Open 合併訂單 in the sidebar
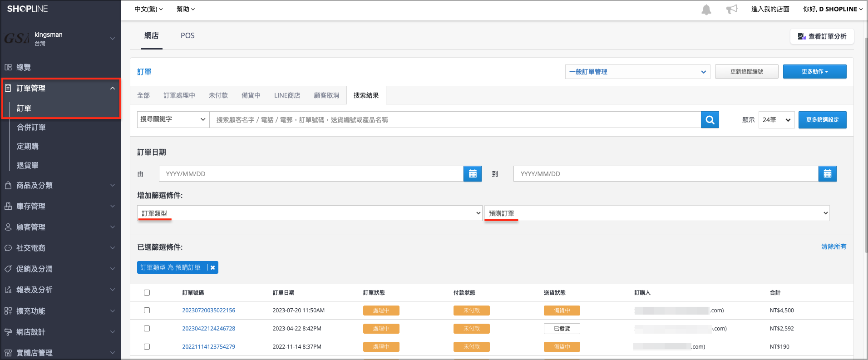868x360 pixels. click(31, 127)
